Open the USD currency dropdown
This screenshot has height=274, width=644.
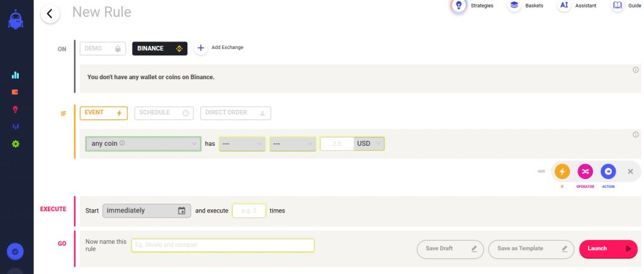(x=369, y=144)
